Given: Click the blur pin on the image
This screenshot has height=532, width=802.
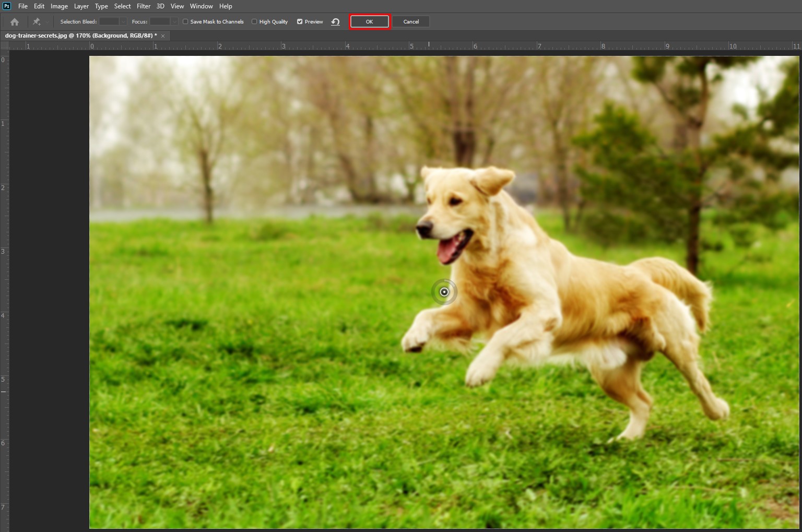Looking at the screenshot, I should point(444,292).
